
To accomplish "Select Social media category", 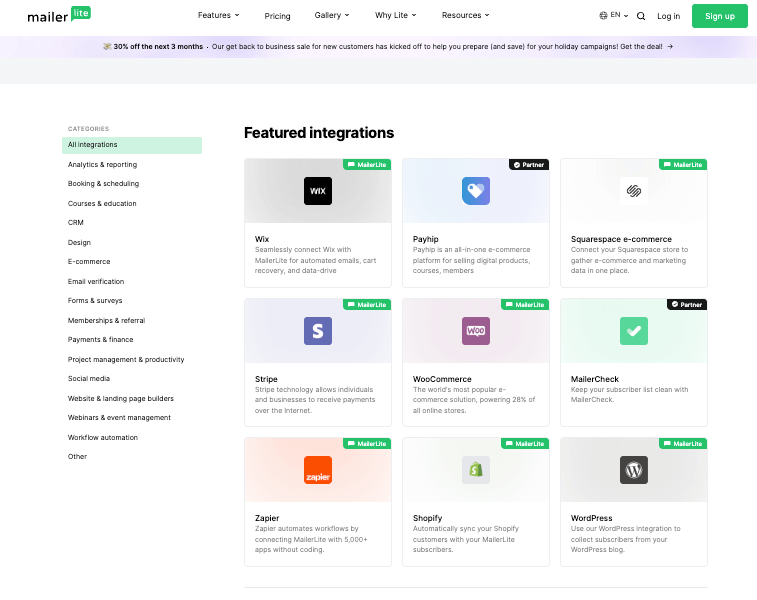I will (x=89, y=379).
